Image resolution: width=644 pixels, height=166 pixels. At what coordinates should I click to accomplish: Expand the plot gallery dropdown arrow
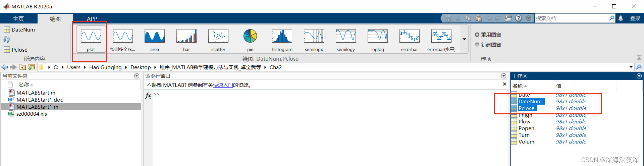(x=465, y=39)
